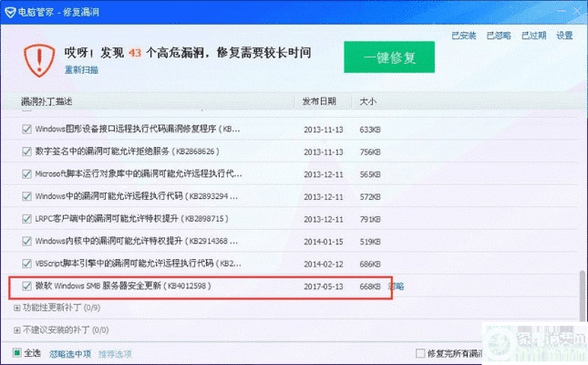The width and height of the screenshot is (588, 365).
Task: Click the 633KB size cell
Action: [370, 130]
